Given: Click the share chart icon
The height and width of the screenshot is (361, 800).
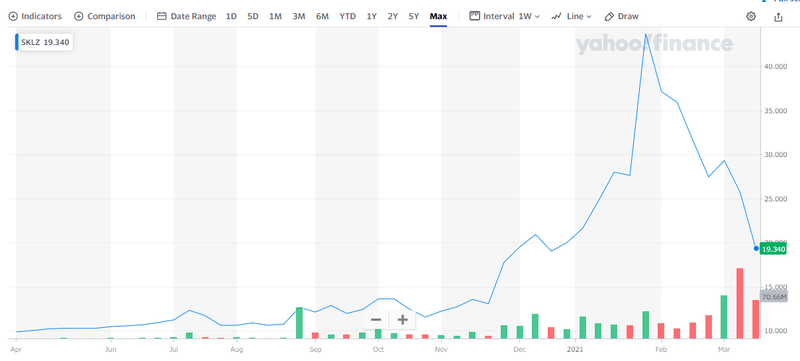Looking at the screenshot, I should (778, 17).
